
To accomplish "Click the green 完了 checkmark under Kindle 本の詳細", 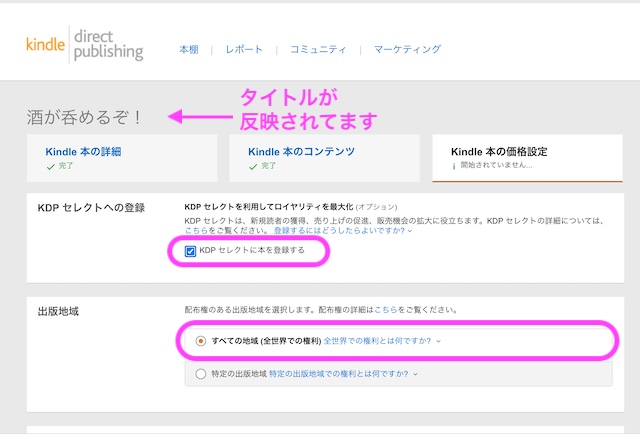I will pyautogui.click(x=49, y=166).
